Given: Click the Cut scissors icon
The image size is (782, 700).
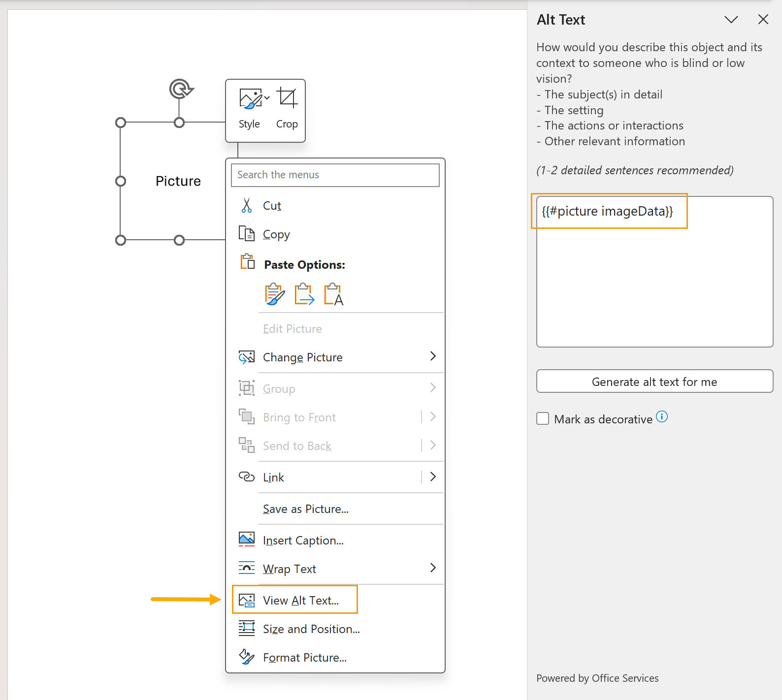Looking at the screenshot, I should [x=247, y=205].
